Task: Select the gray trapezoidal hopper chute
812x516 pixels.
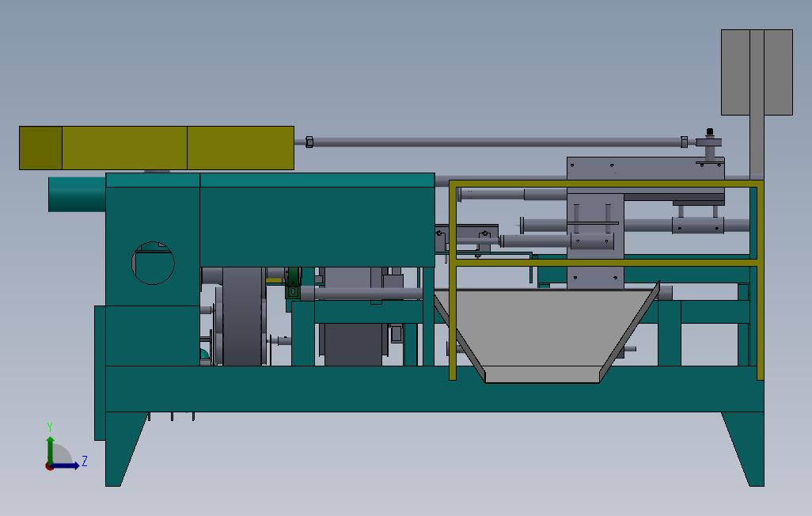Action: pos(546,334)
